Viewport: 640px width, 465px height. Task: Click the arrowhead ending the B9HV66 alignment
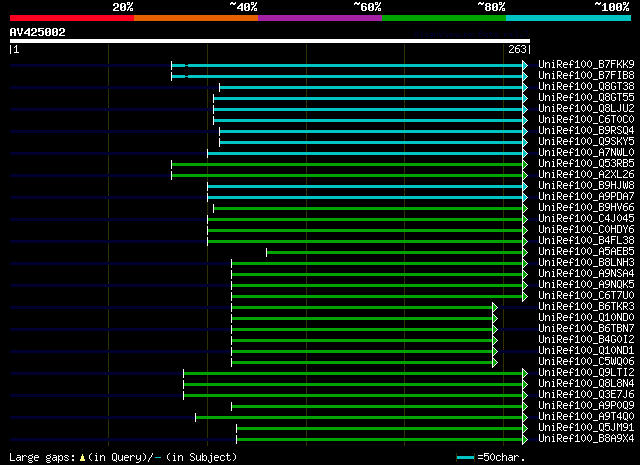(525, 209)
